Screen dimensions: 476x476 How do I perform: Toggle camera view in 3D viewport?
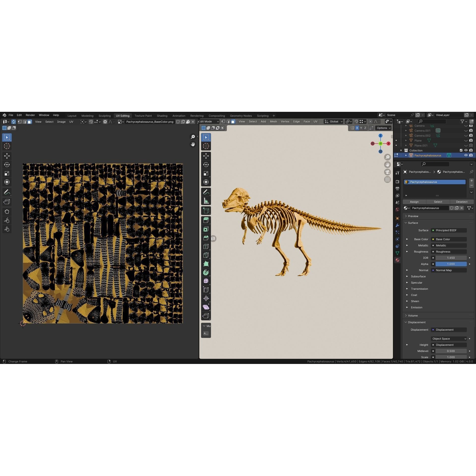(x=387, y=172)
